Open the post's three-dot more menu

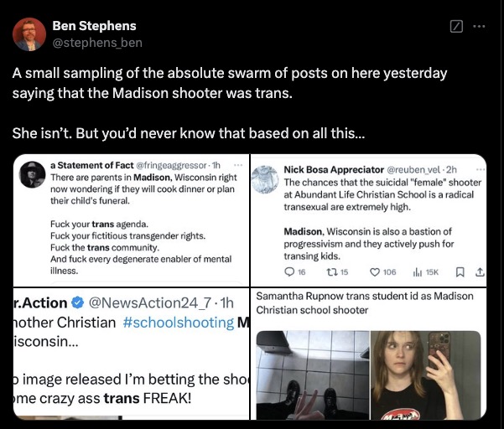coord(479,26)
